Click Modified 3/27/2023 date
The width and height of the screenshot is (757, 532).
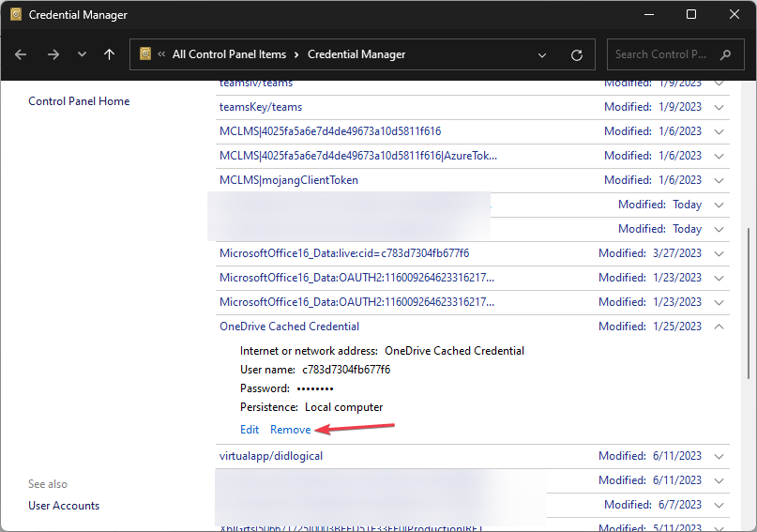pyautogui.click(x=650, y=253)
